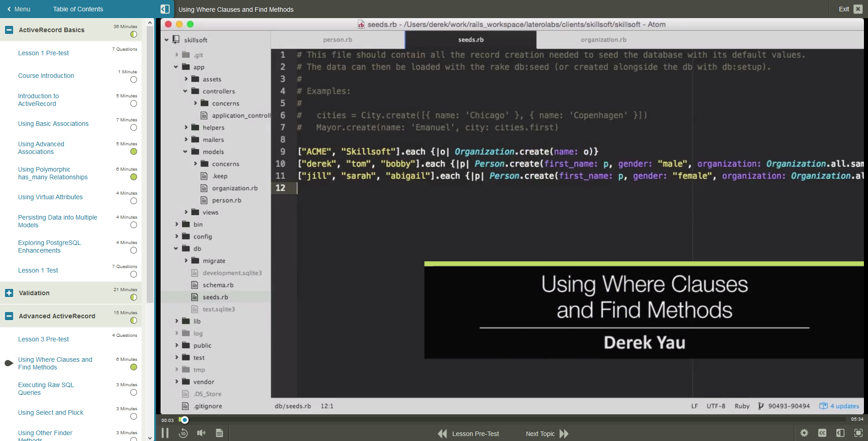The width and height of the screenshot is (868, 441).
Task: Collapse the table of contents sidebar
Action: pyautogui.click(x=165, y=9)
